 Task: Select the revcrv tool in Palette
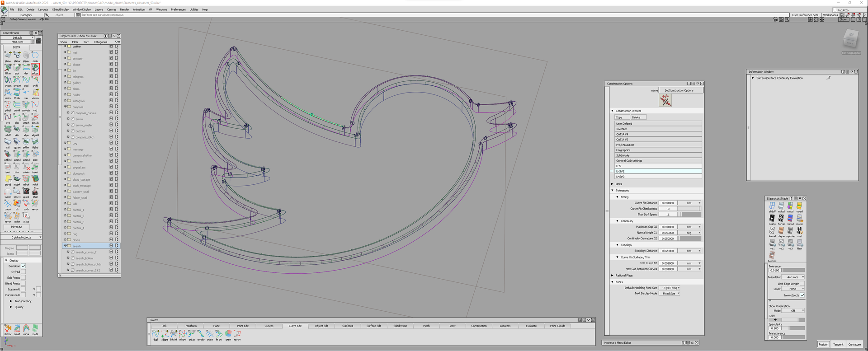pos(237,335)
